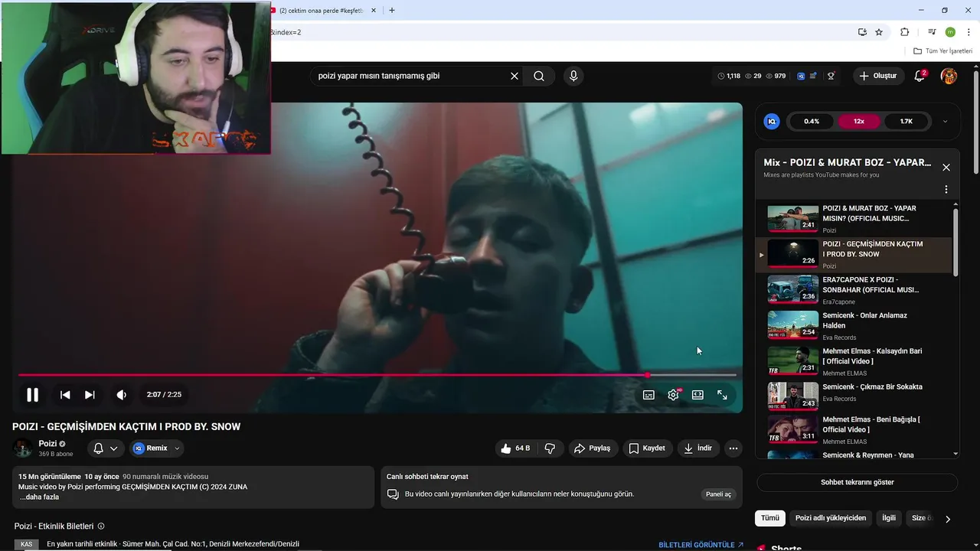Viewport: 980px width, 551px height.
Task: Select the Tümü filter chip
Action: point(770,518)
